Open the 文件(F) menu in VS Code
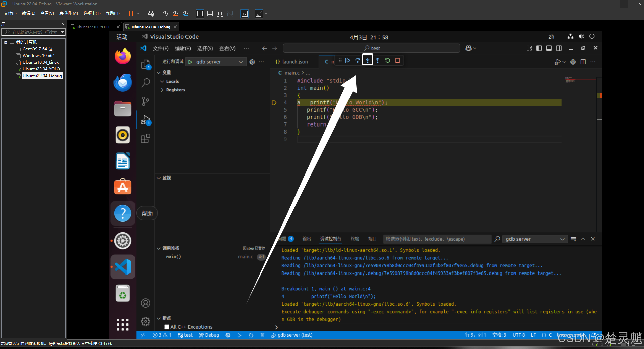644x349 pixels. (x=161, y=48)
